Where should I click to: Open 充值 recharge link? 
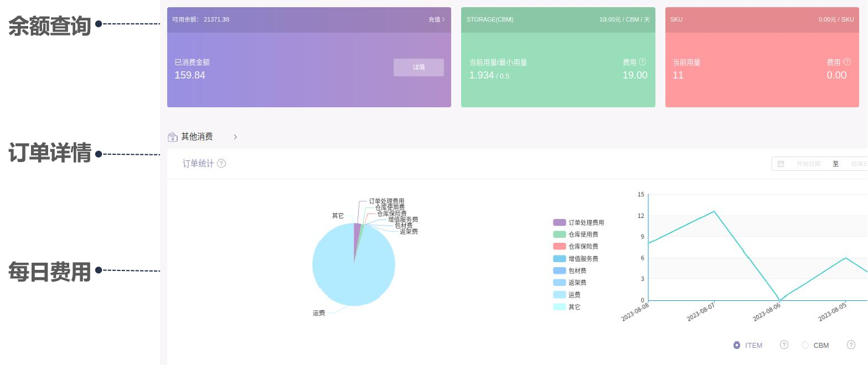coord(436,19)
